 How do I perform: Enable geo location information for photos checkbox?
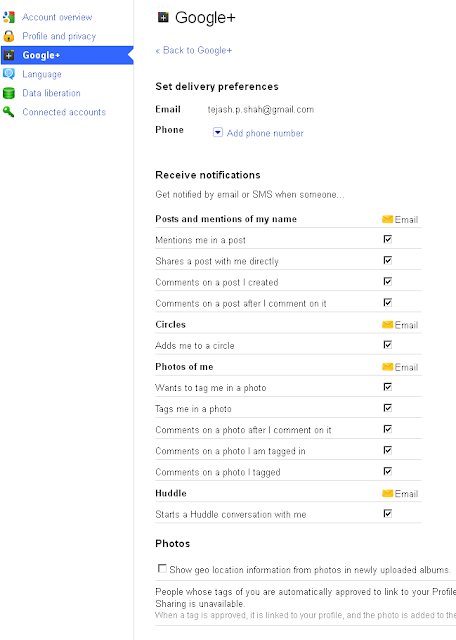(162, 568)
